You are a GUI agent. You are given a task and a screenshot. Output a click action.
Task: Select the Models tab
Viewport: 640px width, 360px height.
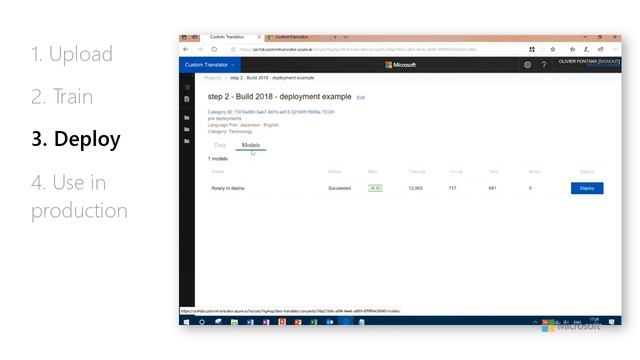[x=251, y=145]
